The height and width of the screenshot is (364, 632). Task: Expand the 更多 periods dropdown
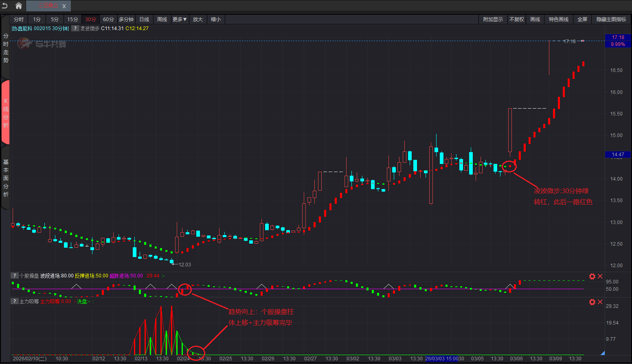[180, 20]
